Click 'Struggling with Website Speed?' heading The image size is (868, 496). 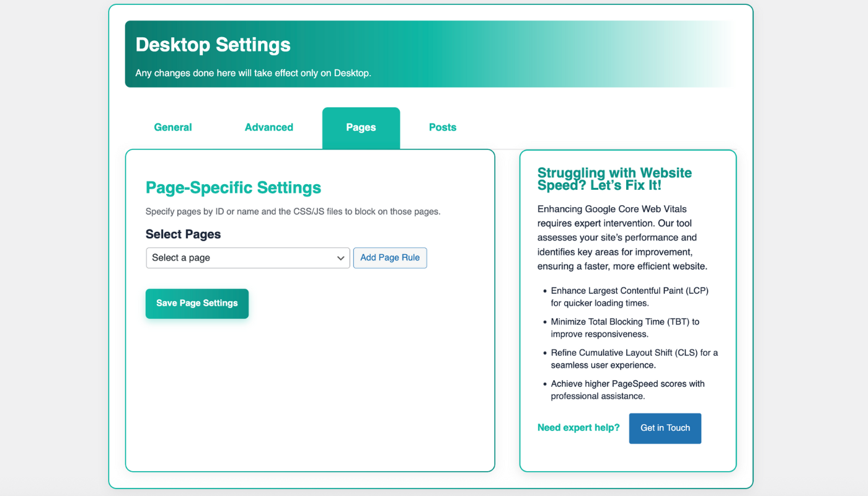click(x=614, y=179)
